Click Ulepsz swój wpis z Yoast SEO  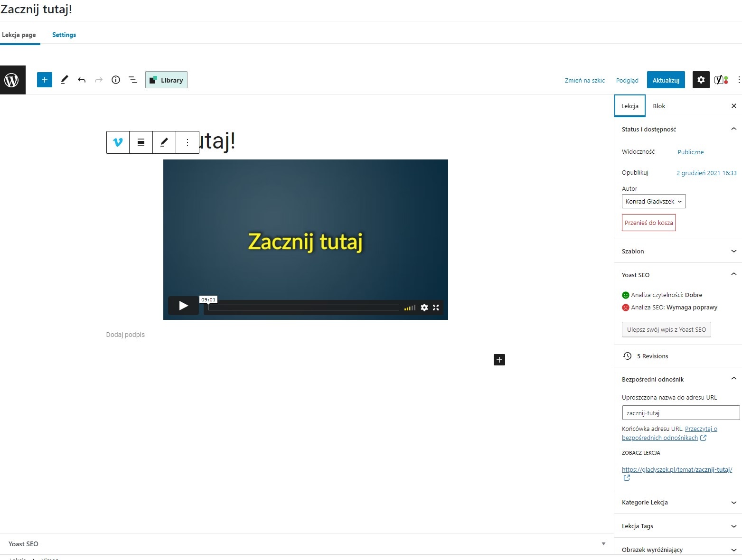pos(666,329)
